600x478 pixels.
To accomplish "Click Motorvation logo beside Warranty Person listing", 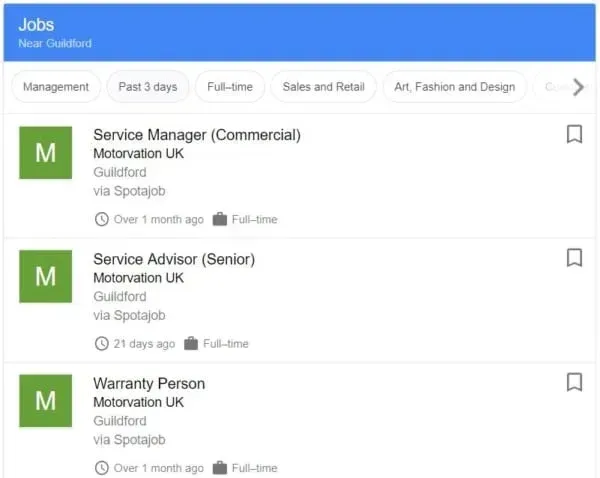I will [x=46, y=401].
